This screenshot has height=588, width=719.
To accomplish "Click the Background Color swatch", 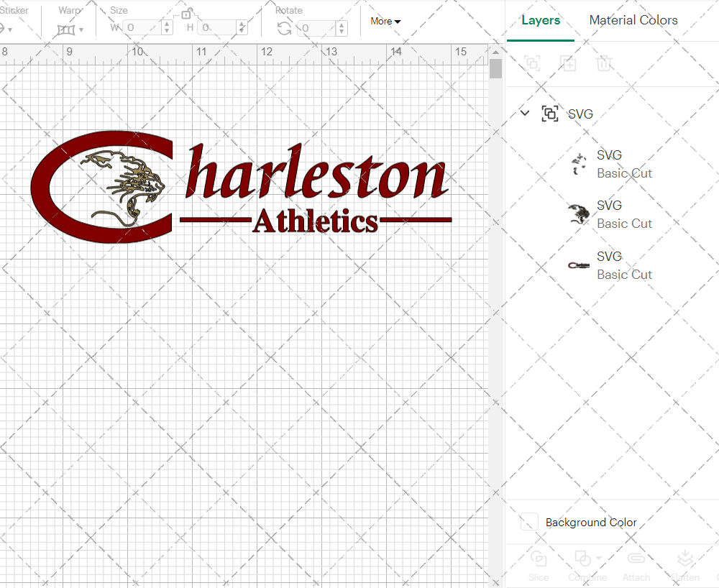I will pos(529,522).
